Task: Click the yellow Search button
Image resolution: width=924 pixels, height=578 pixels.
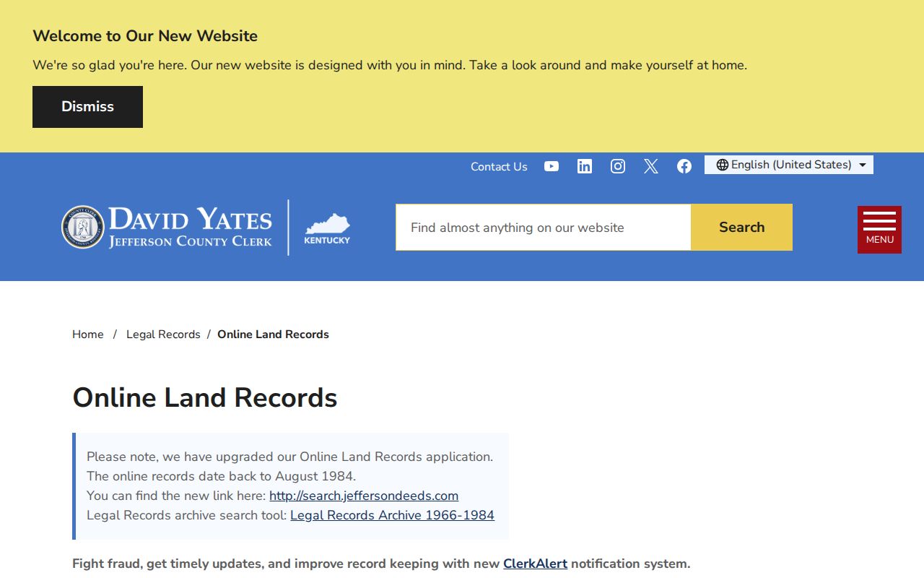Action: [x=741, y=227]
